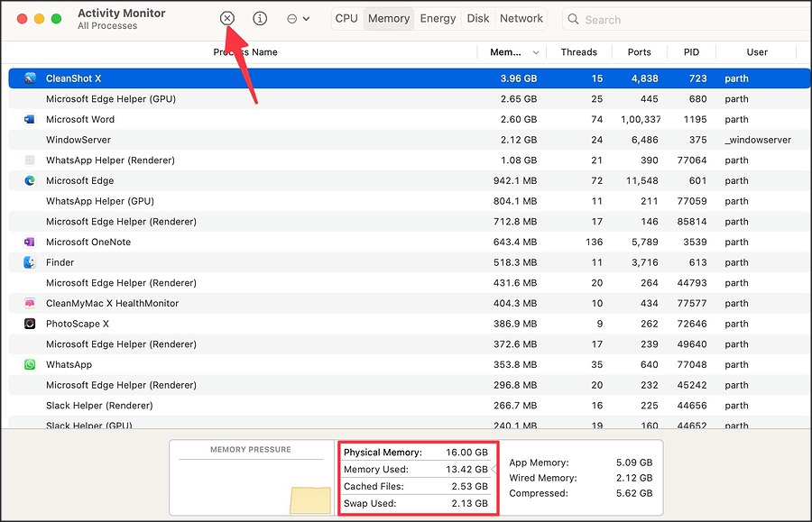Viewport: 812px width, 522px height.
Task: Open the process info inspector icon
Action: pos(260,19)
